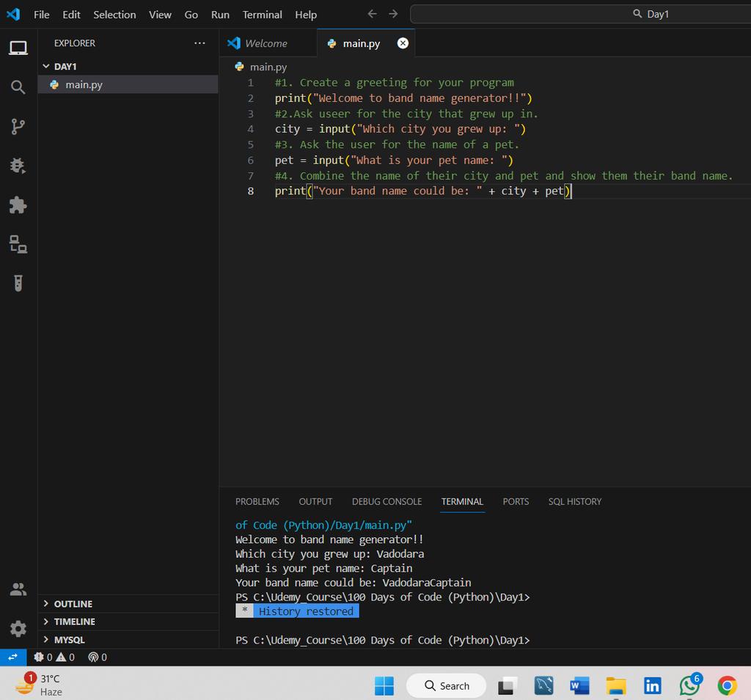Click the ports forwarded status indicator
The width and height of the screenshot is (751, 700).
pyautogui.click(x=98, y=657)
